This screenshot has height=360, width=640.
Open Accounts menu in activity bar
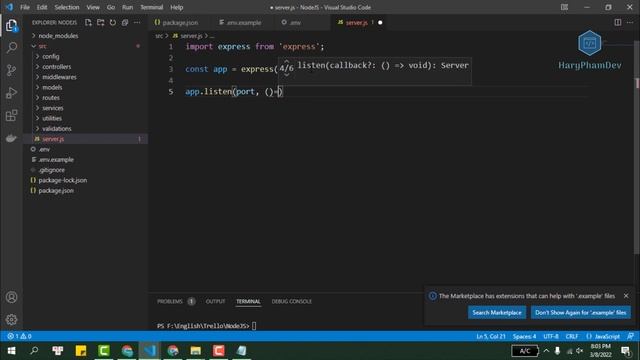click(x=11, y=297)
